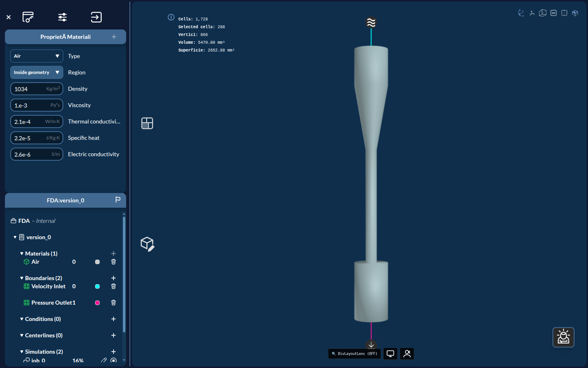
Task: Click the user feedback person icon
Action: (x=407, y=354)
